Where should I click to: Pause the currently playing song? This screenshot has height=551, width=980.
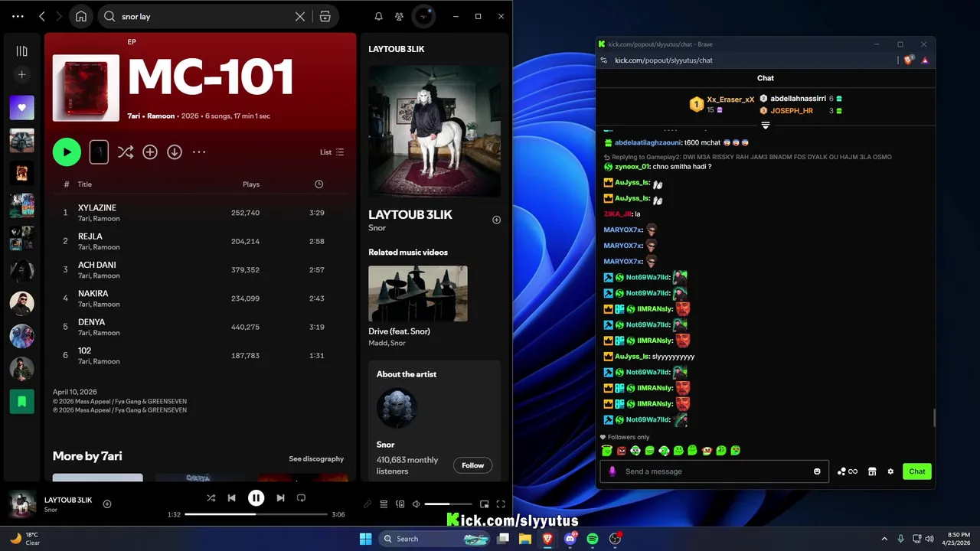[x=256, y=498]
